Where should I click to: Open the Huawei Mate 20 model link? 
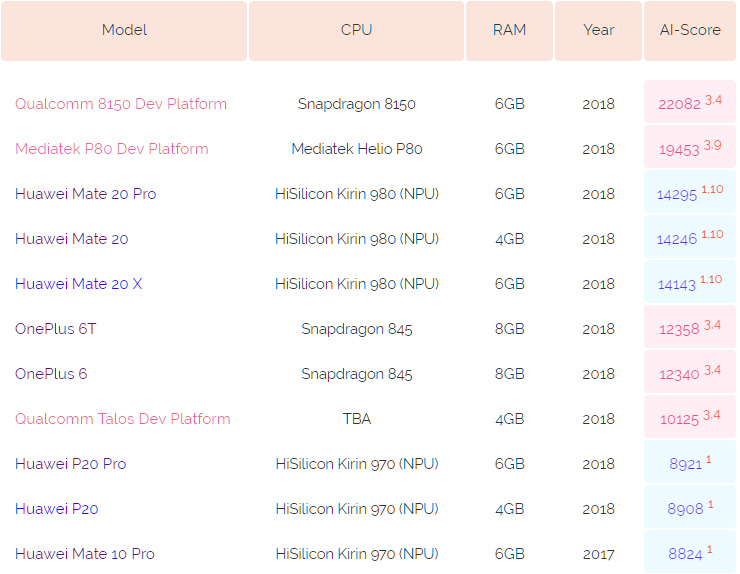72,239
